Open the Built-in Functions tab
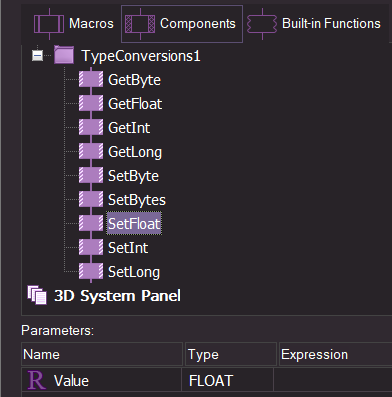 pos(314,24)
